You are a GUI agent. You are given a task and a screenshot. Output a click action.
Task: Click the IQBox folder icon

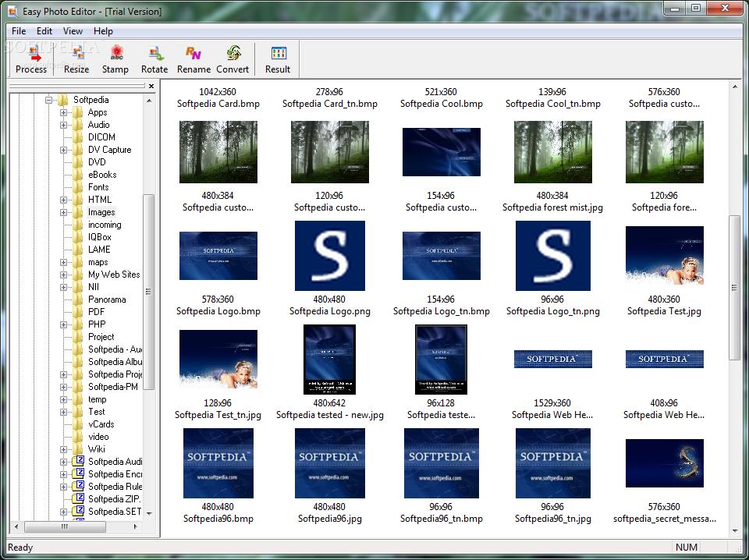click(77, 237)
